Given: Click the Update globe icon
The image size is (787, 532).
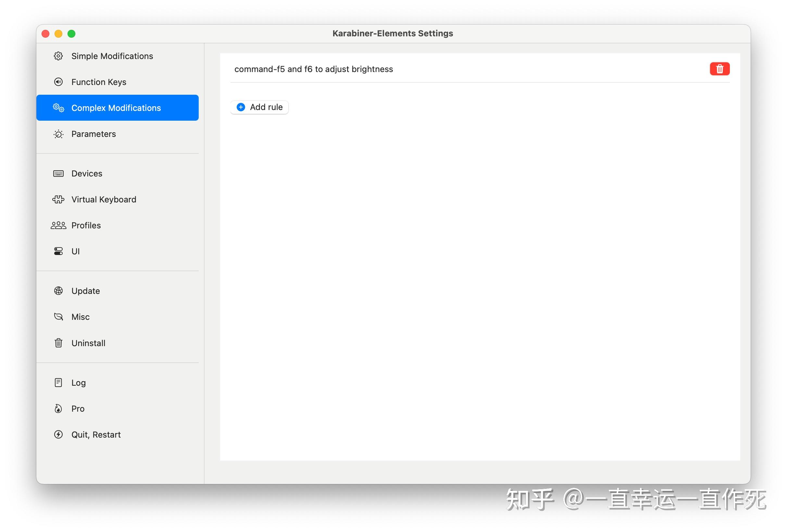Looking at the screenshot, I should click(x=58, y=291).
